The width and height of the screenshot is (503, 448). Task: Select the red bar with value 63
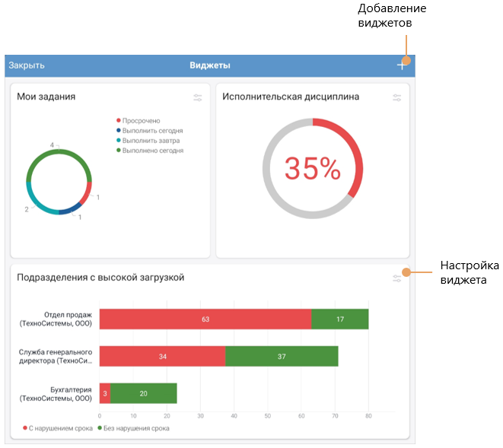(x=205, y=319)
